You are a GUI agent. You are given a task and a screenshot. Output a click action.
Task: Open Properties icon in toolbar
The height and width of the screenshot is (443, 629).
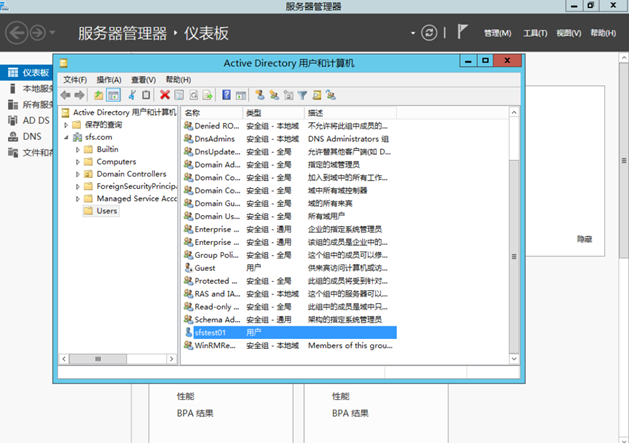coord(179,95)
